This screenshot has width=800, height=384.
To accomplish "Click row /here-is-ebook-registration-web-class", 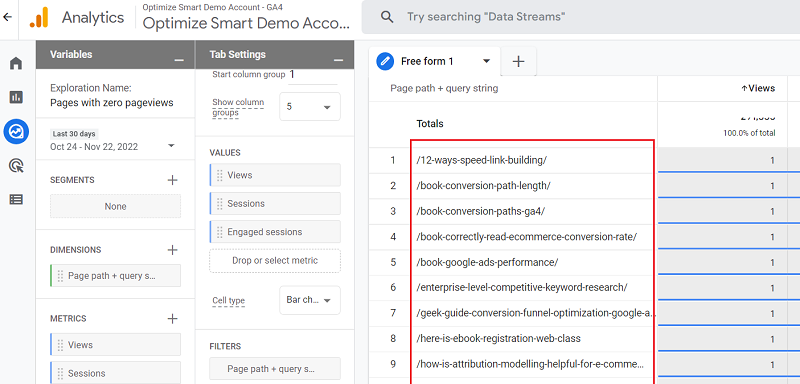I will [x=498, y=339].
